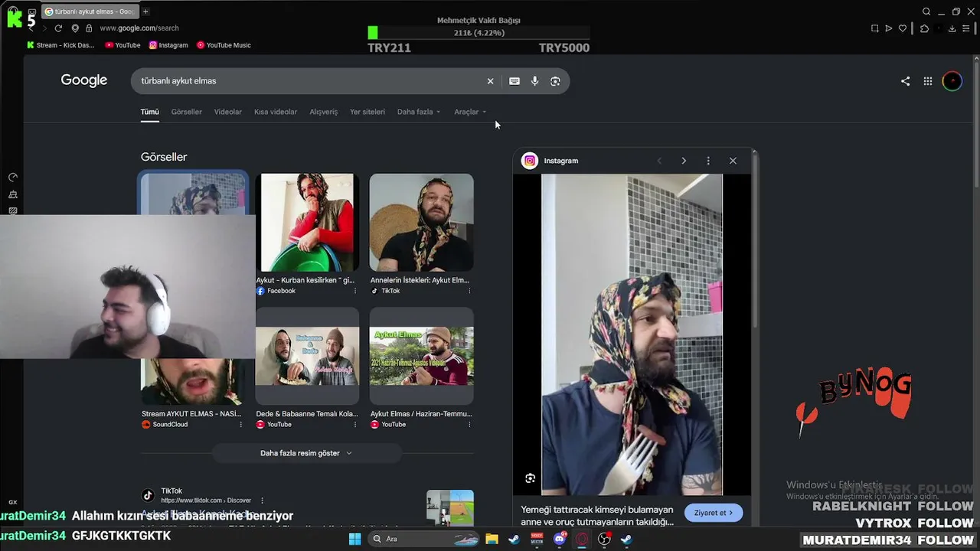Open the Aykut Elmas / Haziran-Temmuz thumbnail
The image size is (980, 551).
tap(422, 356)
